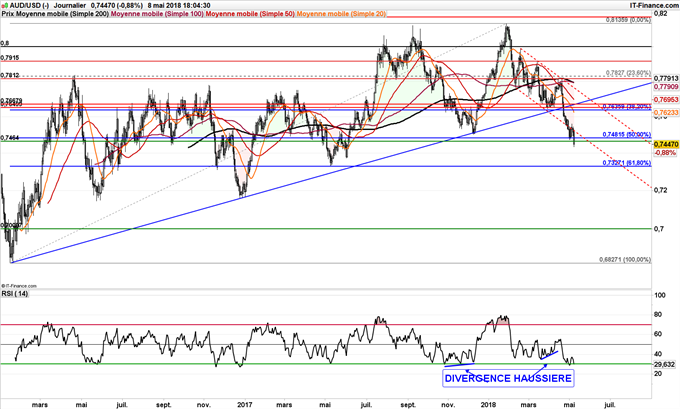Click the 2018 label on time axis

point(489,405)
